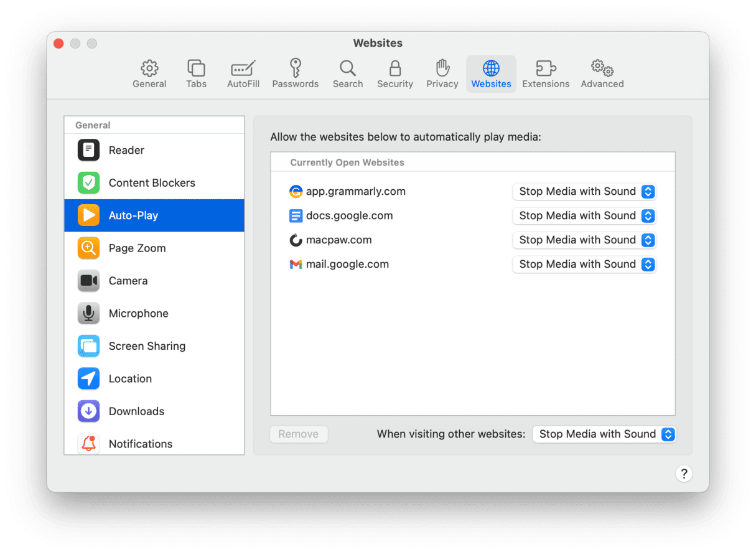Select the Camera label in sidebar
This screenshot has height=554, width=756.
[128, 281]
